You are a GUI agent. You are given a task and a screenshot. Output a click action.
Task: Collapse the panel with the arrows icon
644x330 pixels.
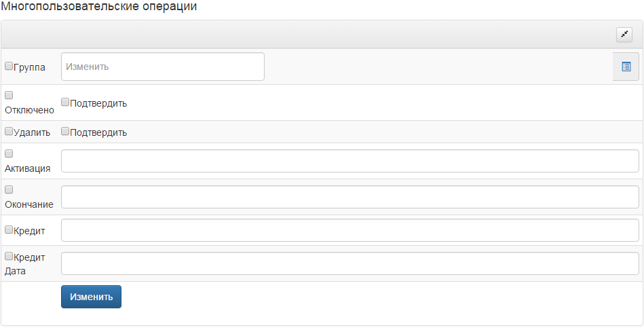(624, 35)
